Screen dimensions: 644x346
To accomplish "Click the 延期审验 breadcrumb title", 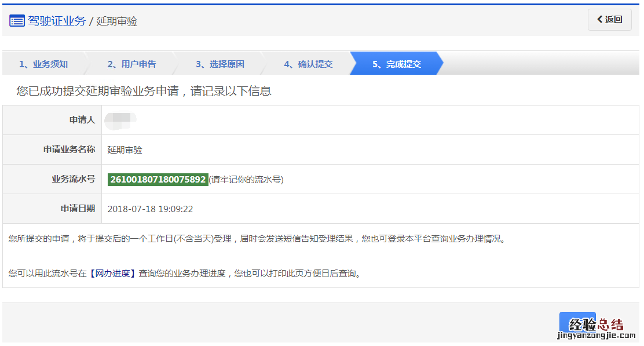I will click(x=116, y=21).
